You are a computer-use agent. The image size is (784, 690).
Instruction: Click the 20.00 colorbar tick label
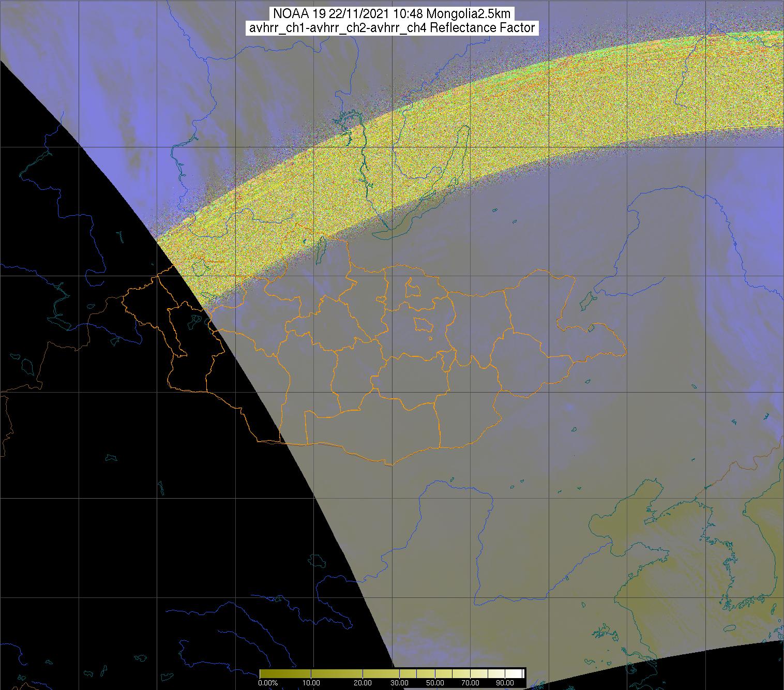pos(363,683)
